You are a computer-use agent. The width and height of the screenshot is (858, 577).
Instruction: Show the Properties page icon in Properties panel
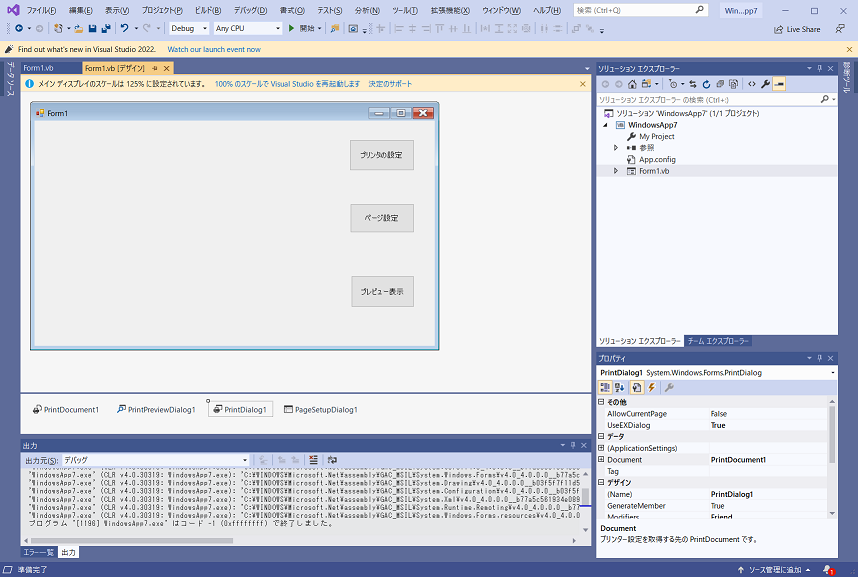point(636,388)
